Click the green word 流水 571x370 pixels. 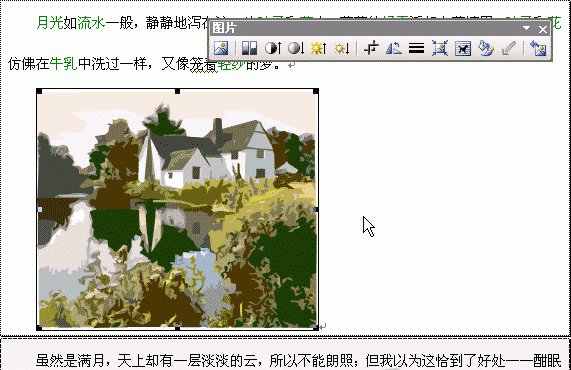tap(91, 23)
